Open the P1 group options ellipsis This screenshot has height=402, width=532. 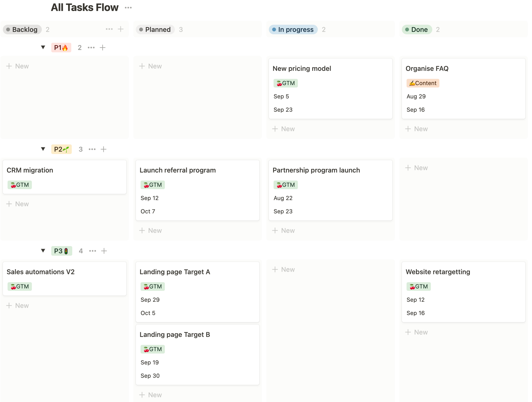click(x=91, y=48)
